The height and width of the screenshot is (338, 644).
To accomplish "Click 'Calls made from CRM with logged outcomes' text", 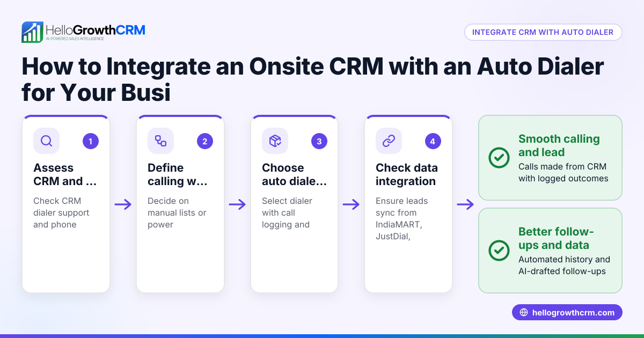I will point(563,173).
